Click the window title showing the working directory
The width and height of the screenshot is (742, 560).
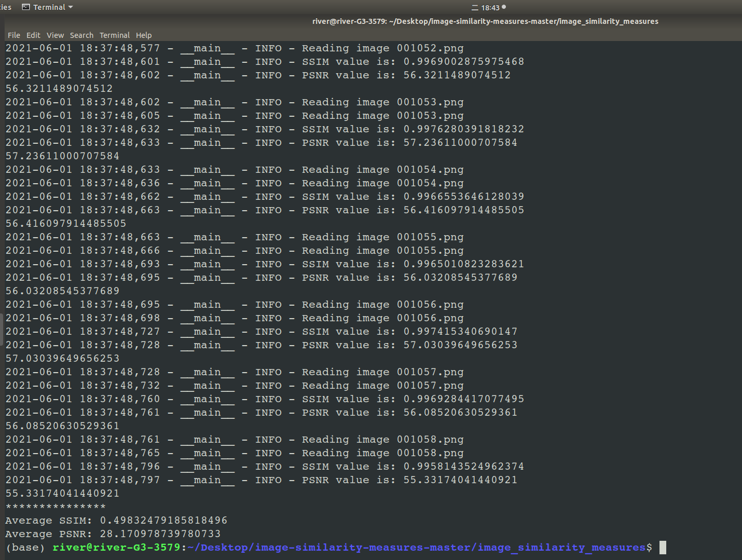485,21
